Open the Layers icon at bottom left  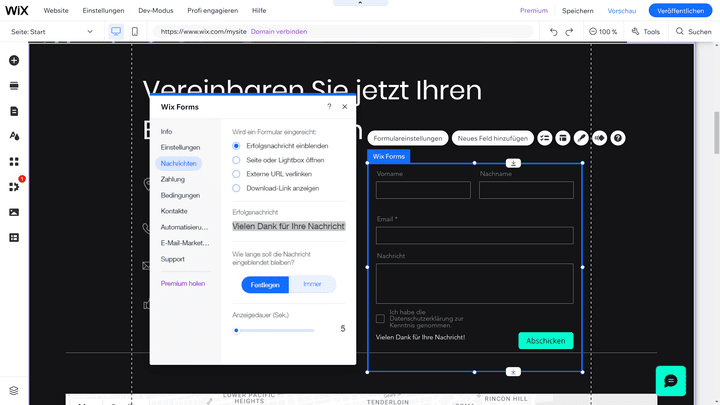pos(14,390)
